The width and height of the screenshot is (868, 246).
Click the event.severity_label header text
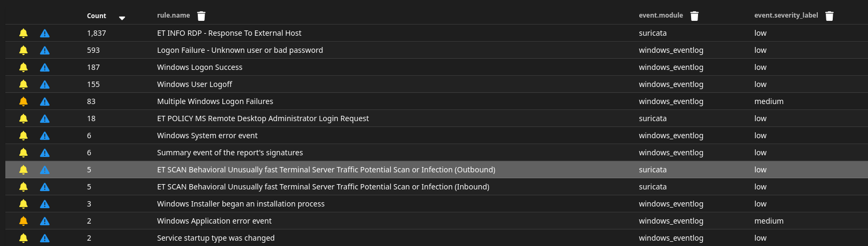pos(786,15)
